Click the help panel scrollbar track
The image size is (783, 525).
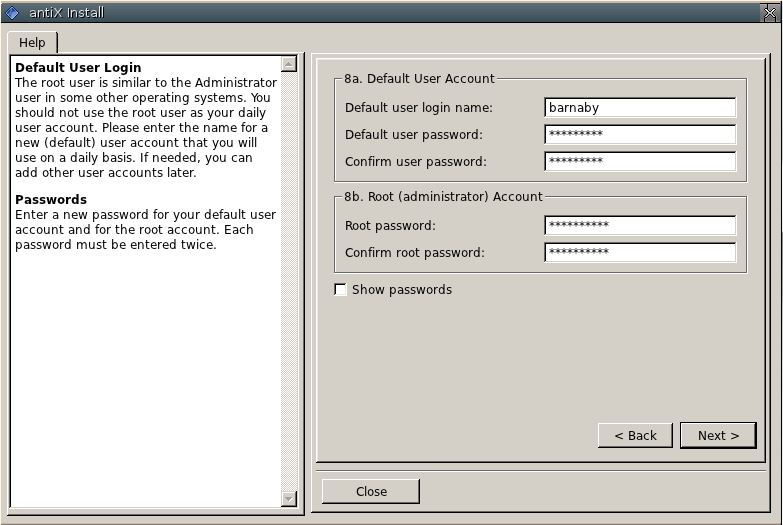pos(289,281)
